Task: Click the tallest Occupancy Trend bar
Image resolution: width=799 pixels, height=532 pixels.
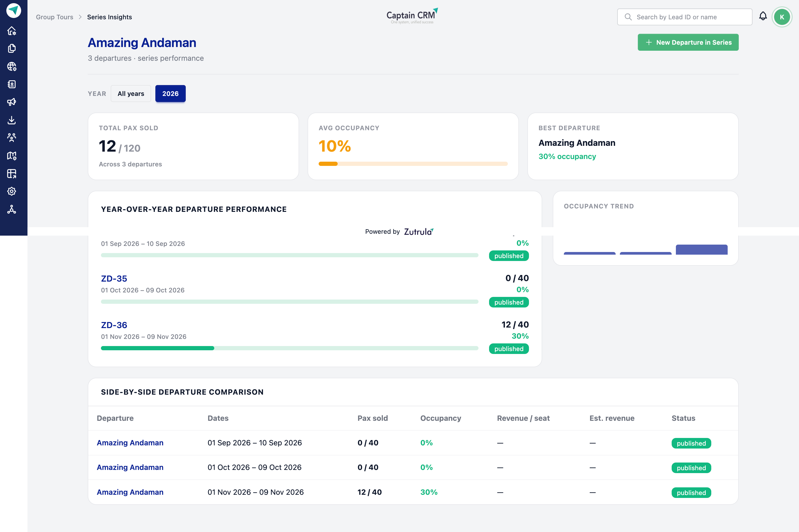Action: [702, 249]
